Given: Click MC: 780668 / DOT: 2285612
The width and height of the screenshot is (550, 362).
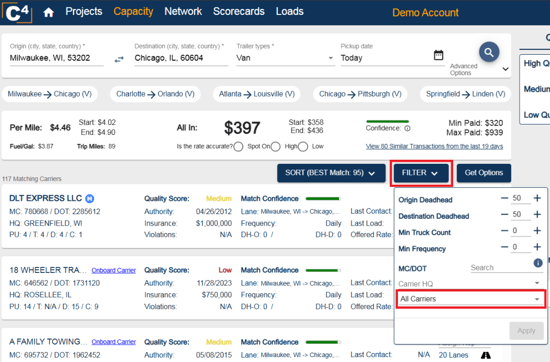Looking at the screenshot, I should click(x=55, y=212).
